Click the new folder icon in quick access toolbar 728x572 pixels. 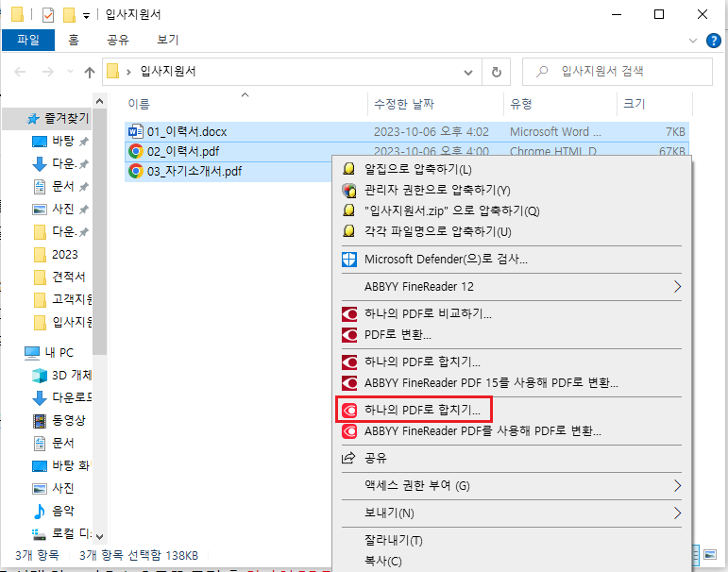(69, 15)
